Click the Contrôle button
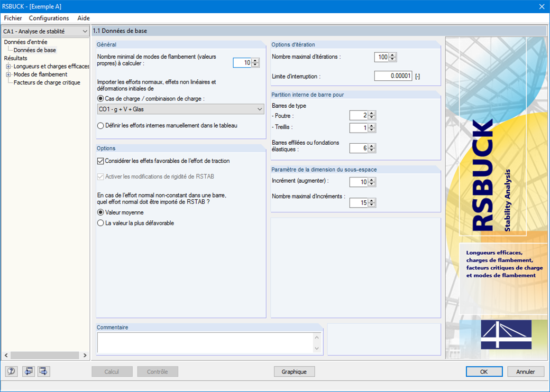 (158, 372)
